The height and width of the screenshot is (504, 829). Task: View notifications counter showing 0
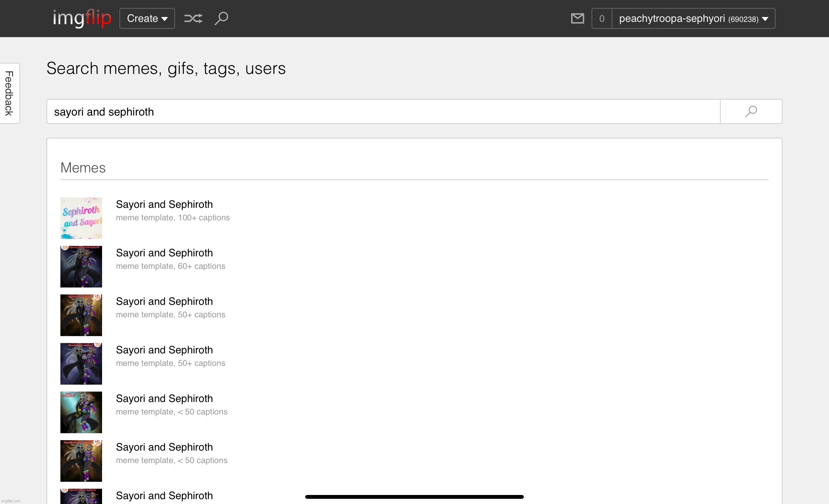coord(602,18)
